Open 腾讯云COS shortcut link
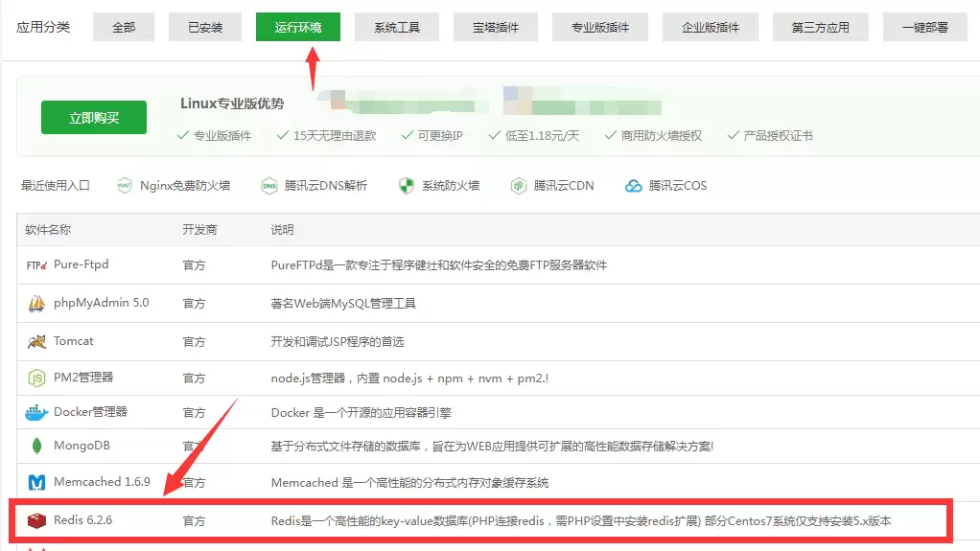 678,186
